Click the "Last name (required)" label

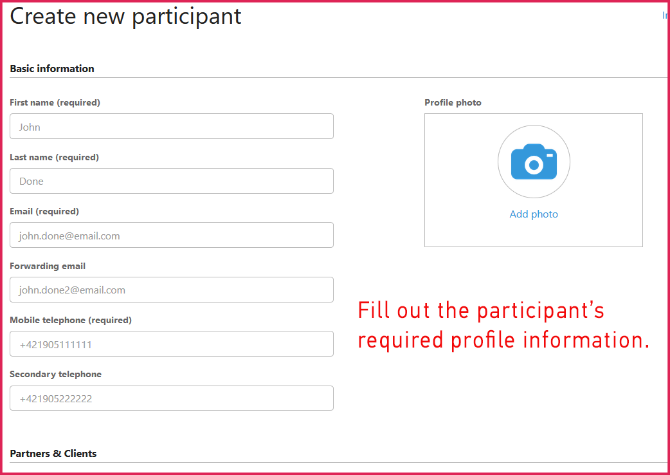54,157
